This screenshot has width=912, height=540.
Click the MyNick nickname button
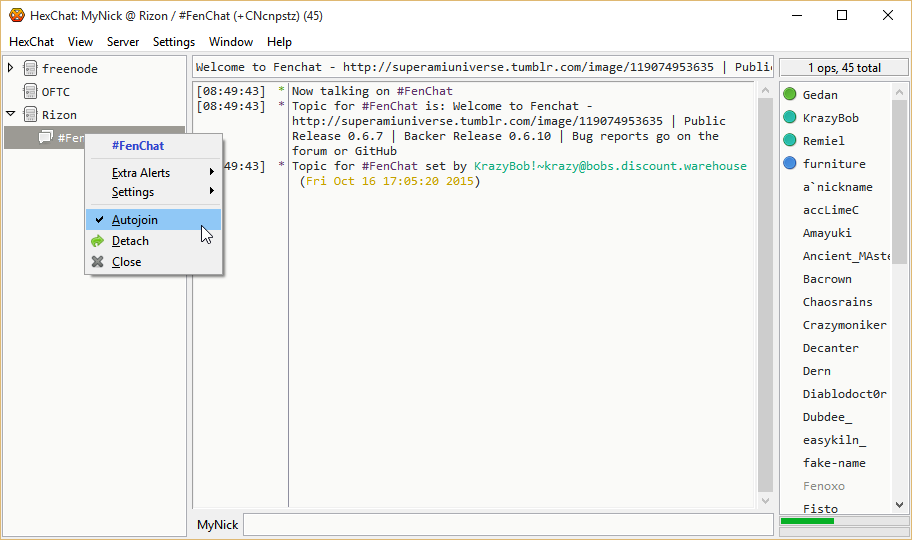[218, 525]
